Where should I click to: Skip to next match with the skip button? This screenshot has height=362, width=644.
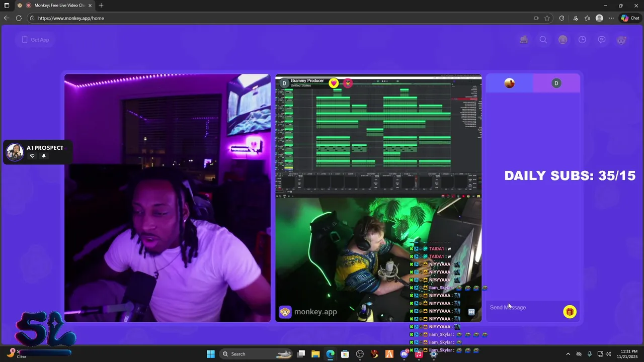point(471,312)
